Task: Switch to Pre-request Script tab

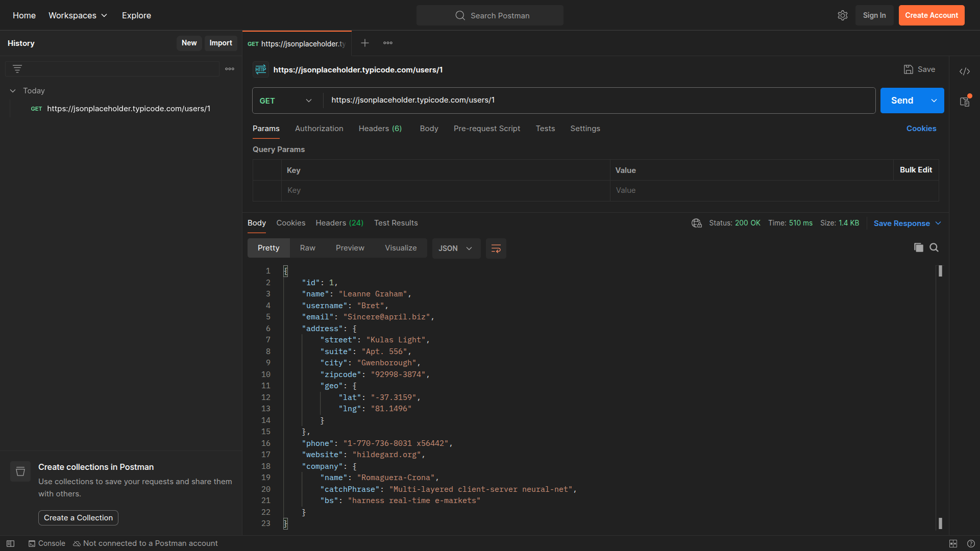Action: tap(487, 129)
